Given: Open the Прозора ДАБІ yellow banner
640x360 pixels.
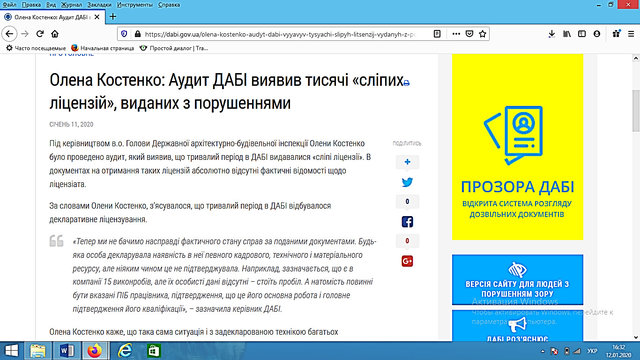Looking at the screenshot, I should [x=517, y=147].
